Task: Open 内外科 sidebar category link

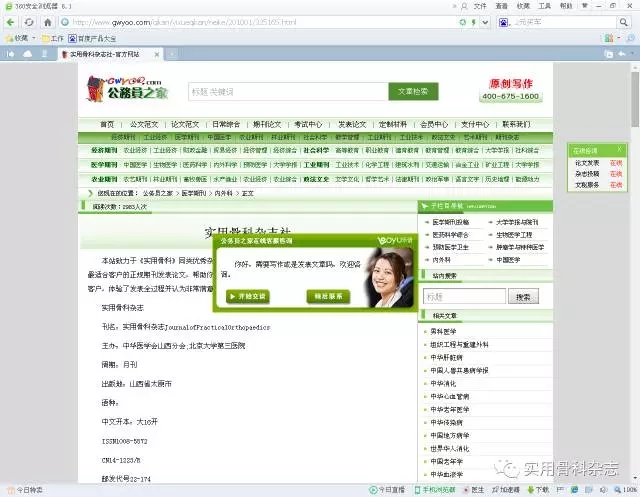Action: click(442, 260)
